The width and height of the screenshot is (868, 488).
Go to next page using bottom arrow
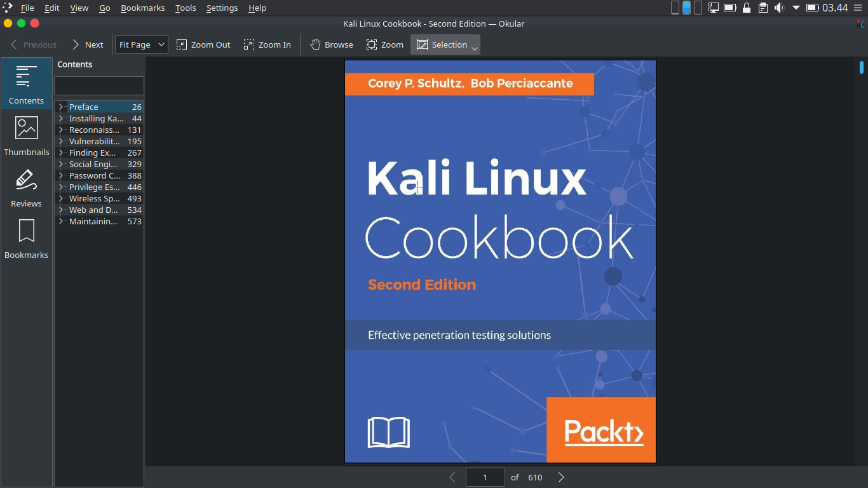coord(561,477)
